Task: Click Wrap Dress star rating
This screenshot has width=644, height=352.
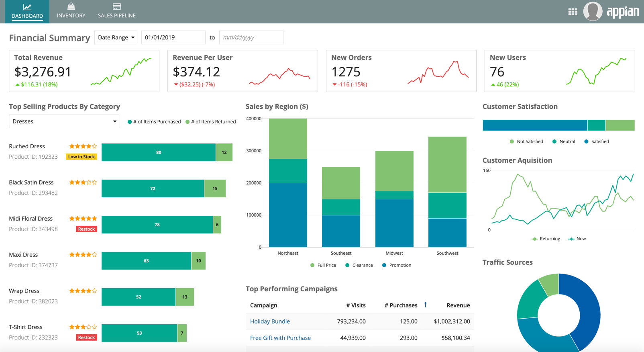Action: point(83,291)
